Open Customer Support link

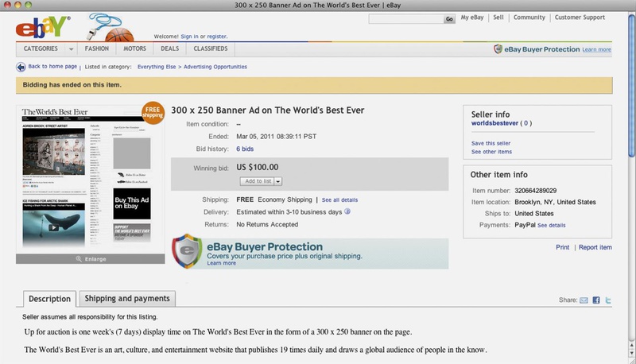click(580, 17)
